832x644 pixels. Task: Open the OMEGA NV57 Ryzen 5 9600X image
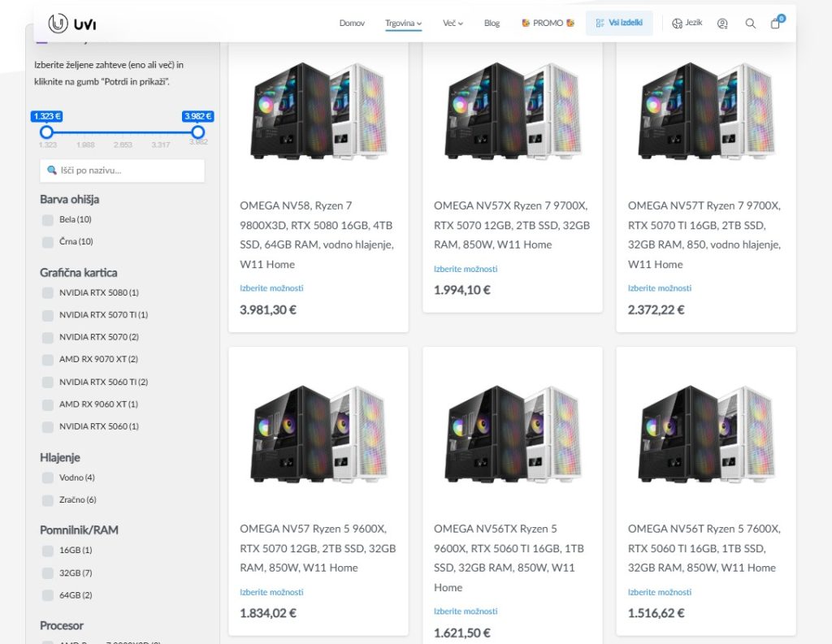318,434
